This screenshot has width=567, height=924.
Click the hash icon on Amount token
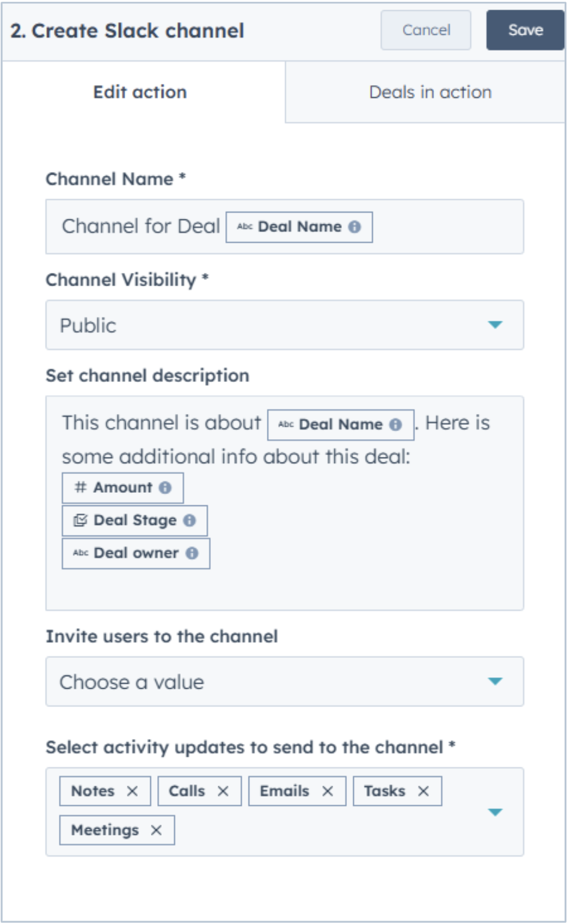[81, 487]
